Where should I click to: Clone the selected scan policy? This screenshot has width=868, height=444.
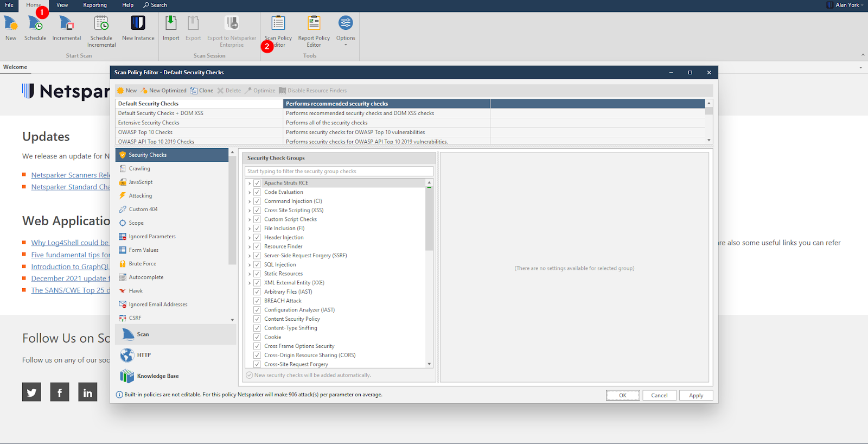click(x=201, y=91)
